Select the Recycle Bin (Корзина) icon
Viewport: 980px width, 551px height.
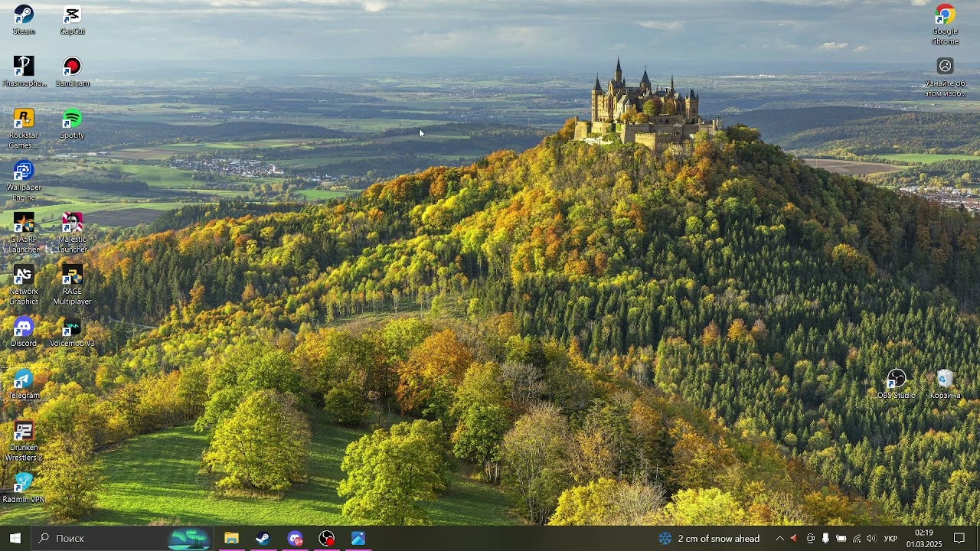[945, 383]
